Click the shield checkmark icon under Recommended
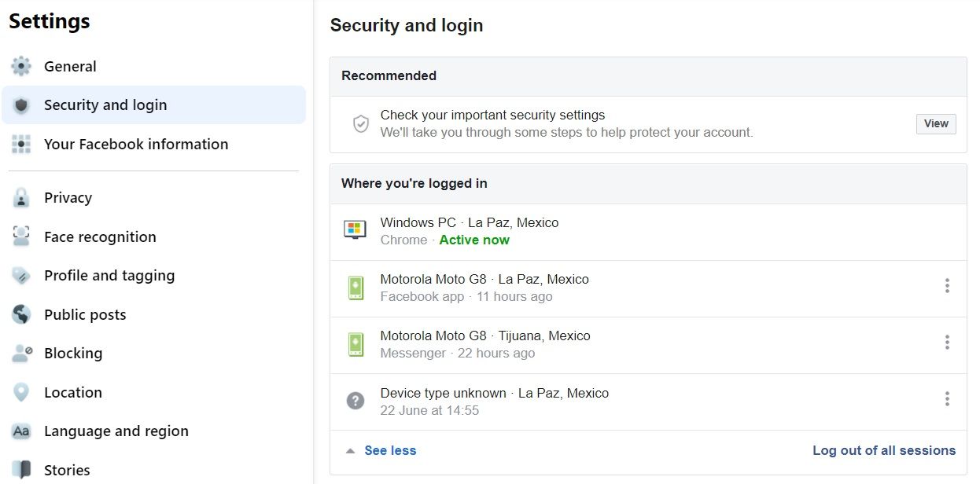 pyautogui.click(x=360, y=124)
